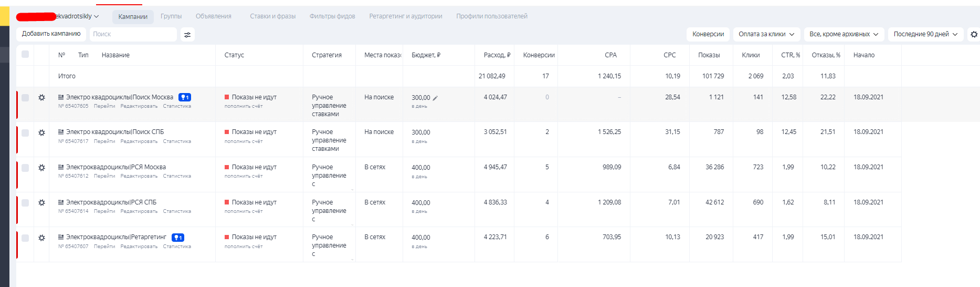Click gear icon for Электро квадроциклы|Поиск Москва campaign

click(41, 97)
